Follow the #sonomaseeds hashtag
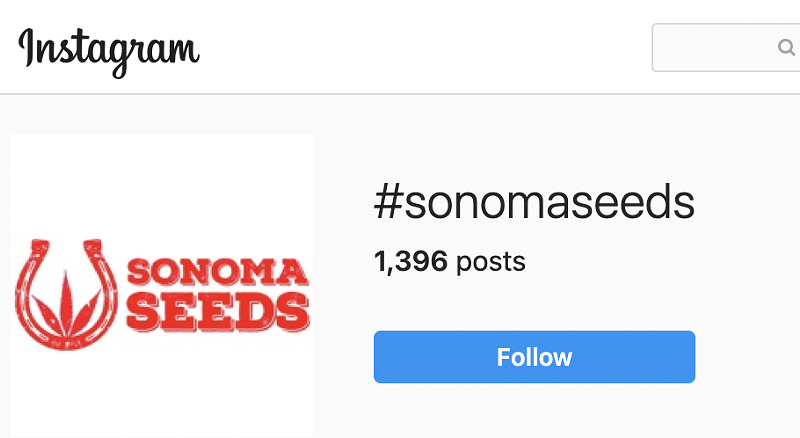800x438 pixels. [534, 357]
